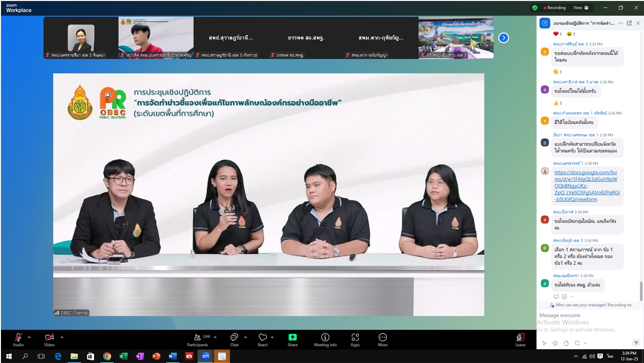Image resolution: width=644 pixels, height=363 pixels.
Task: Start sharing with the green Share button
Action: 292,340
